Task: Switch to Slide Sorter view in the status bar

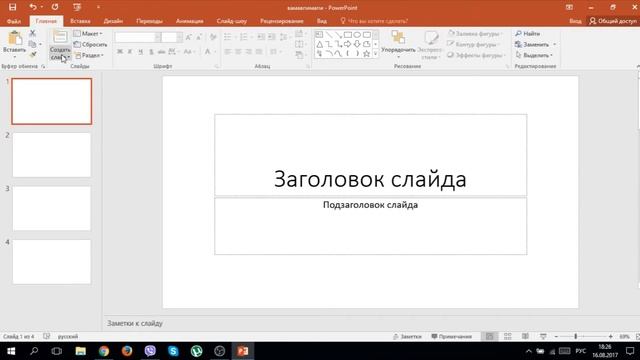Action: pos(507,336)
